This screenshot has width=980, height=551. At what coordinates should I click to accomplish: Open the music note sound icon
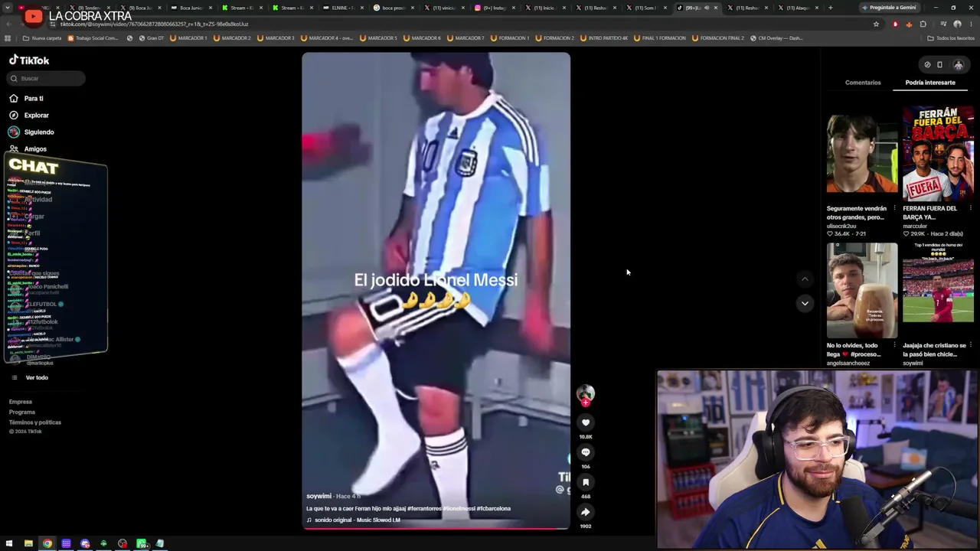pos(309,520)
